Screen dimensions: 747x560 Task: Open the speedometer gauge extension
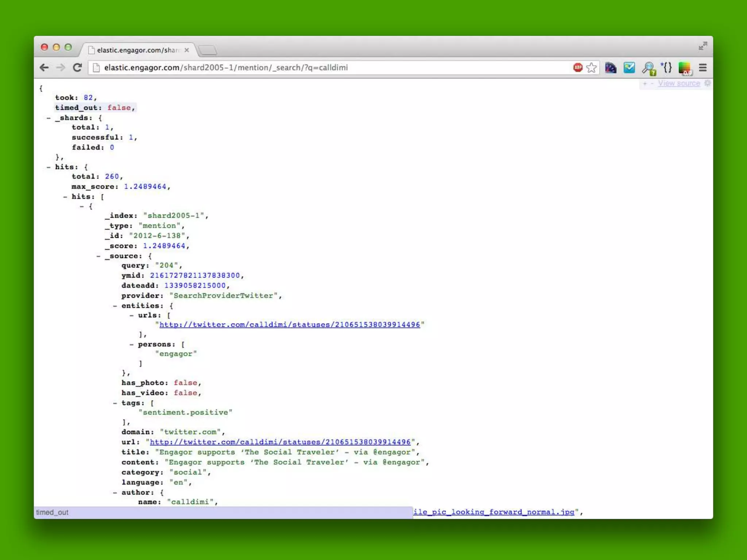click(611, 67)
